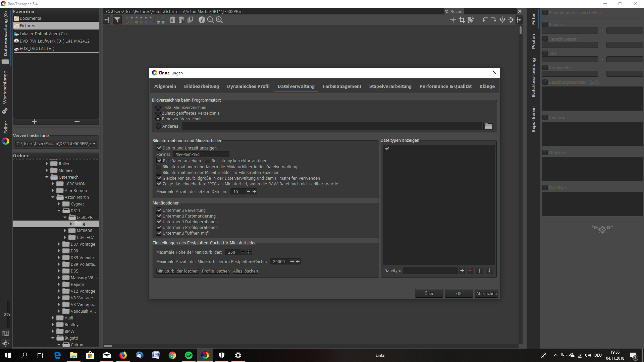Remove file type with red minus icon

[x=470, y=270]
